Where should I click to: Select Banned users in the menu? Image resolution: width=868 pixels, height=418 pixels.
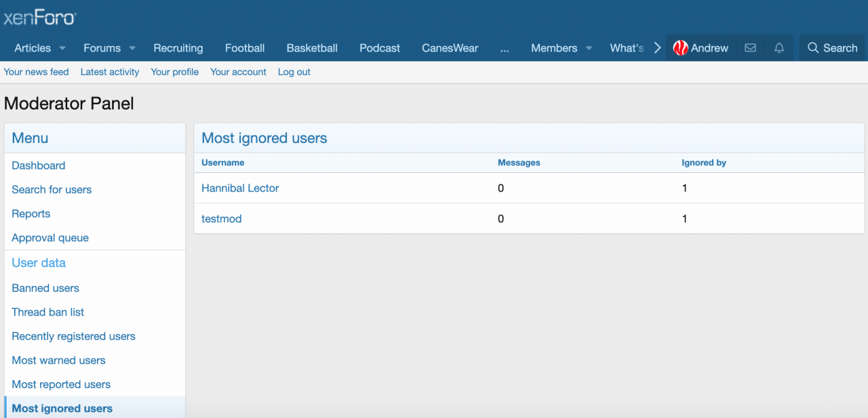[x=45, y=288]
